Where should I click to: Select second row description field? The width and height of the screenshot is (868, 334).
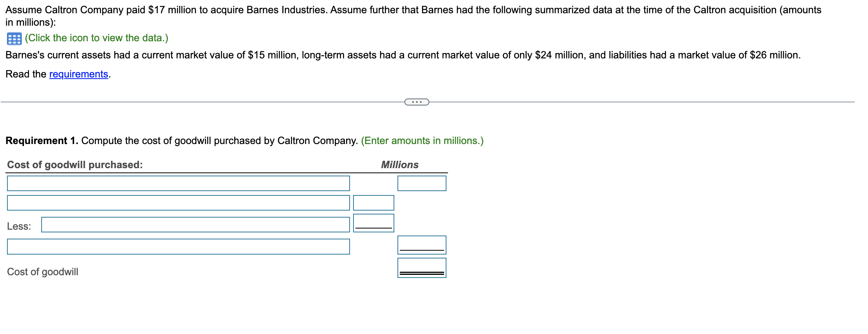(x=178, y=203)
